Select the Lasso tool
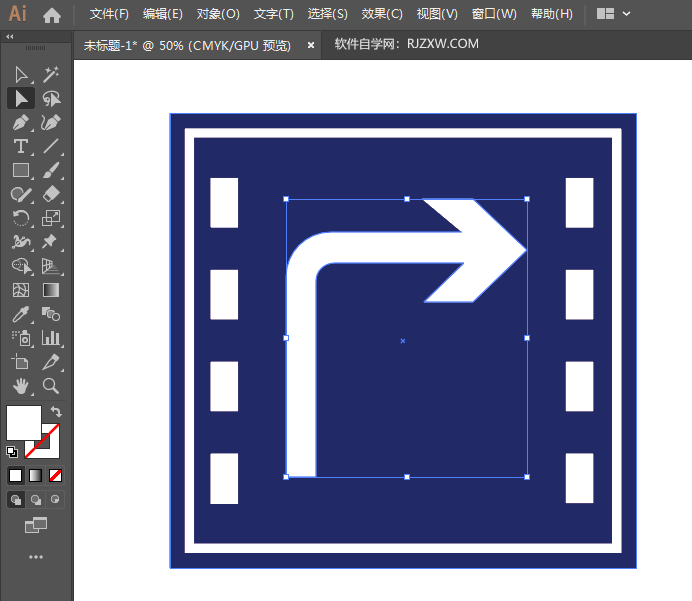Image resolution: width=692 pixels, height=601 pixels. coord(51,98)
